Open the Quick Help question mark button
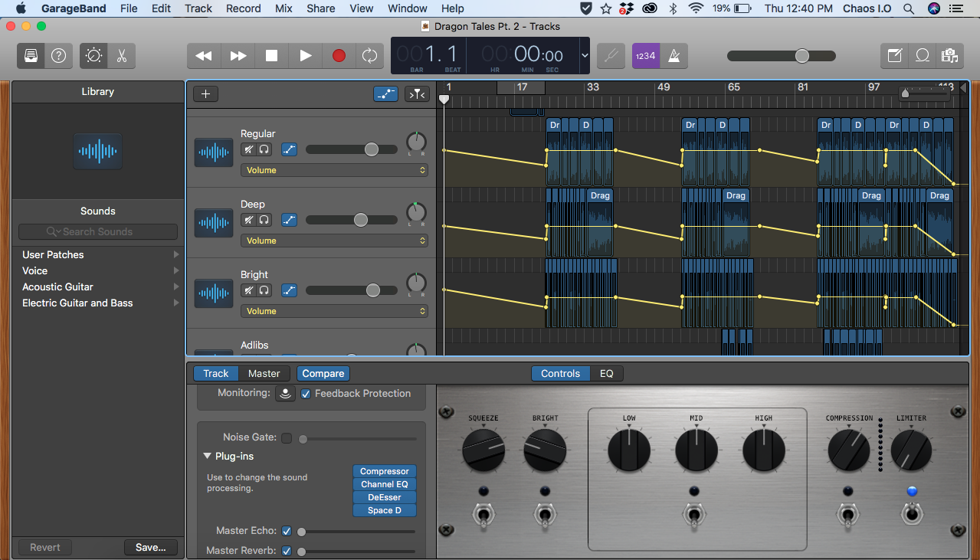Screen dimensions: 980x560 (x=58, y=56)
